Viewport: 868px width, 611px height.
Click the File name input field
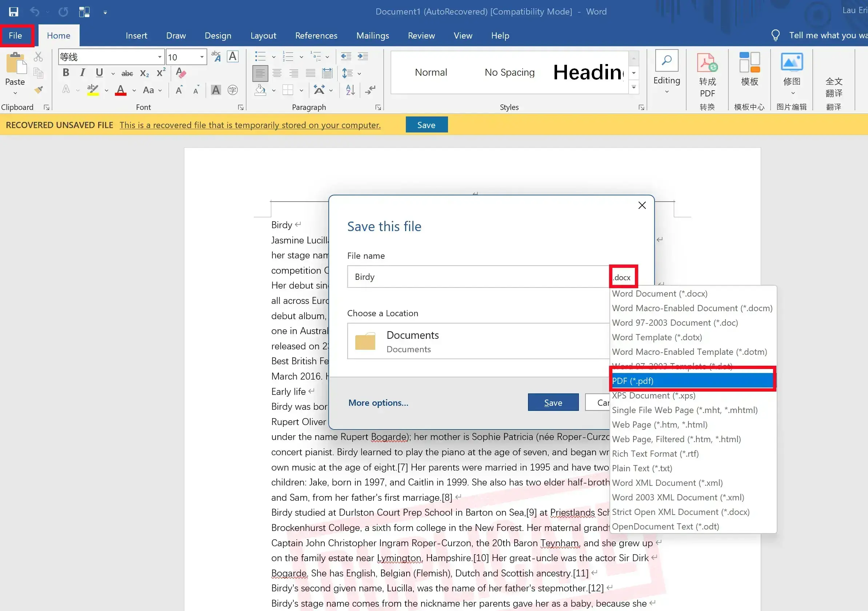click(x=478, y=277)
